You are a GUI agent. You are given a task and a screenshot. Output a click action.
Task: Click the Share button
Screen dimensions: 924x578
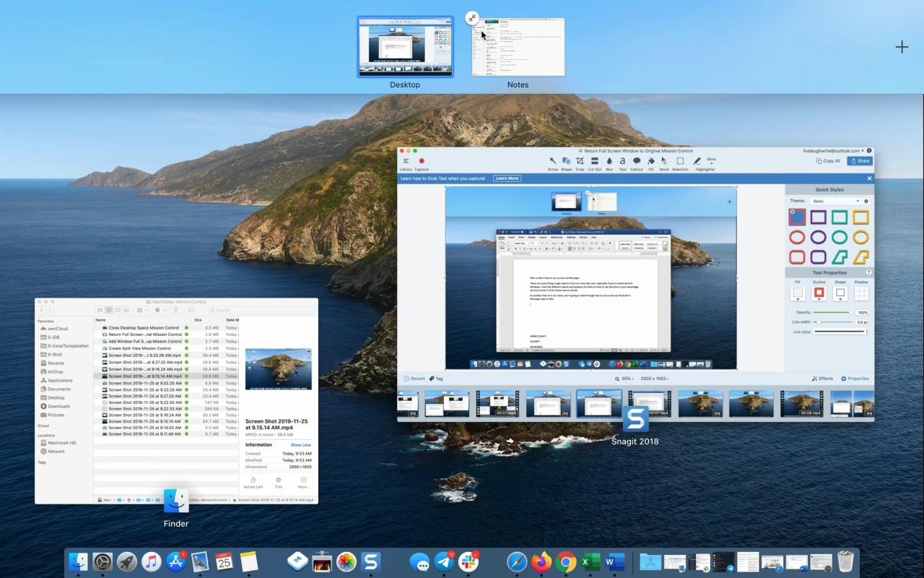click(x=860, y=160)
